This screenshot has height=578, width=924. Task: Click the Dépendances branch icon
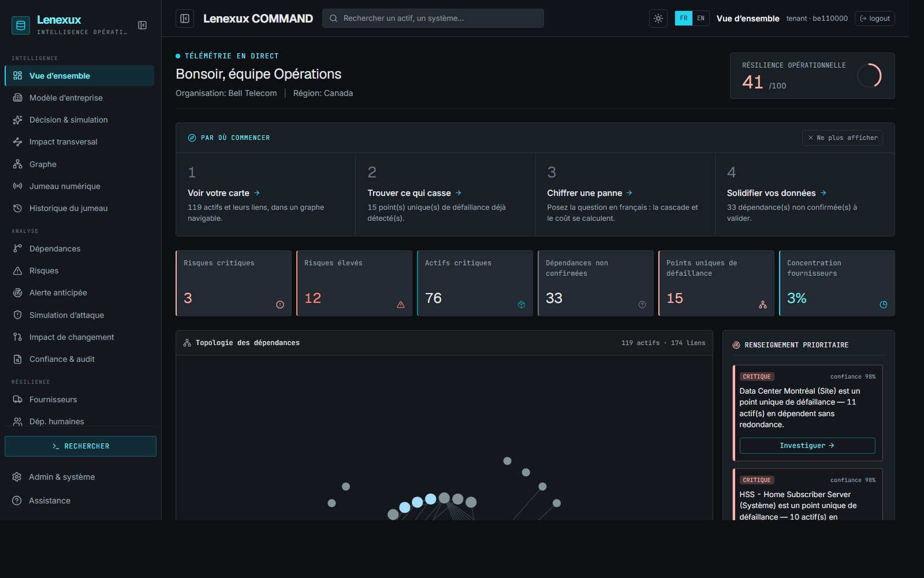tap(18, 249)
